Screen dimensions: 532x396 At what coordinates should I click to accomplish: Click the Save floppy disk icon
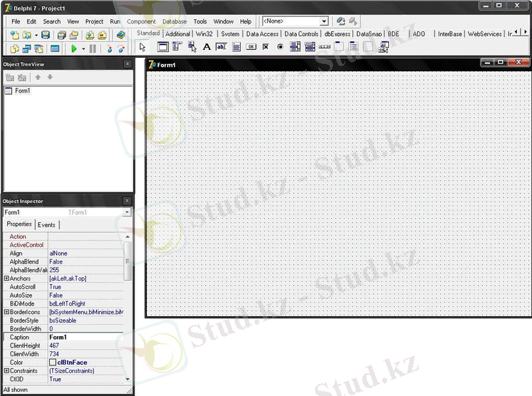(x=45, y=35)
